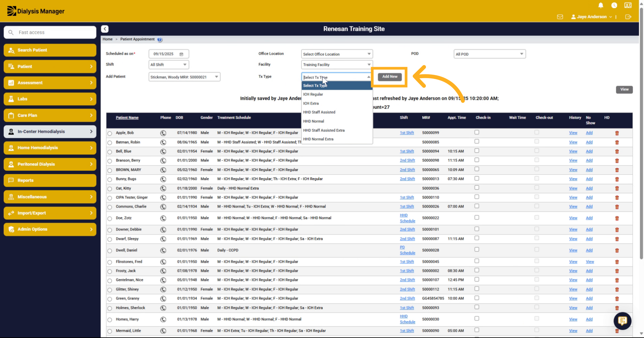644x338 pixels.
Task: Open the chat support bubble icon
Action: [623, 321]
